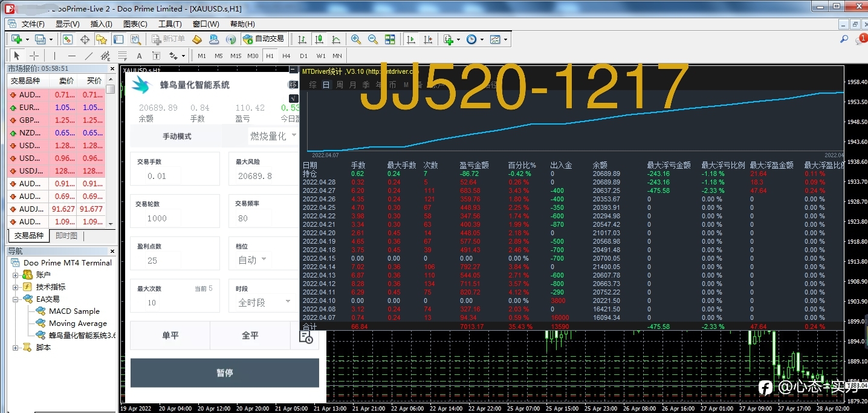This screenshot has height=413, width=868.
Task: Expand the 账户 tree node
Action: [16, 275]
